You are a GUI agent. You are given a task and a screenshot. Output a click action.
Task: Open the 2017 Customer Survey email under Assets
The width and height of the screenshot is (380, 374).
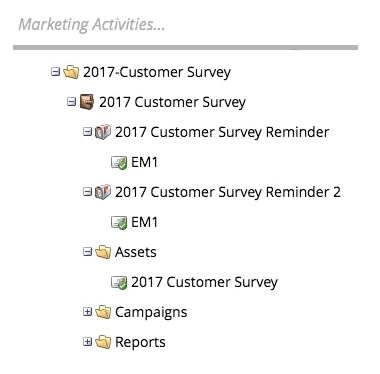204,283
